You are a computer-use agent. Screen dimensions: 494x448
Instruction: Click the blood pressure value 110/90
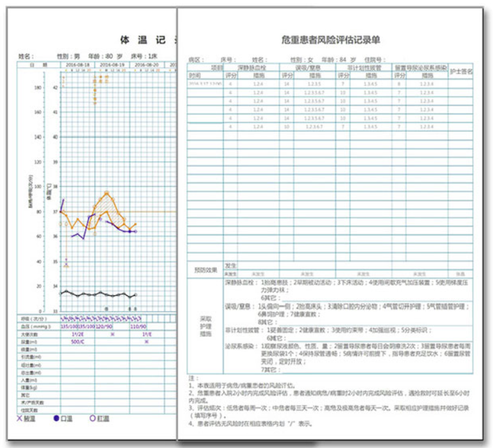pyautogui.click(x=139, y=327)
